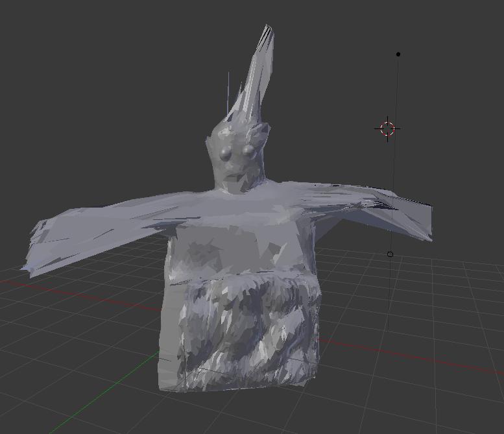
Task: Click the lamp's small ground-level circle marker
Action: click(x=390, y=254)
